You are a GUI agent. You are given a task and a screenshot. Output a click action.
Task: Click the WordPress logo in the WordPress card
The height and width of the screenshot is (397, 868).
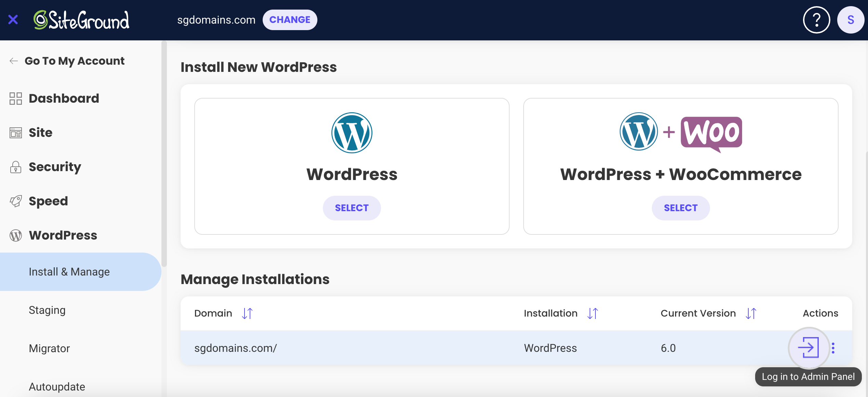tap(352, 133)
